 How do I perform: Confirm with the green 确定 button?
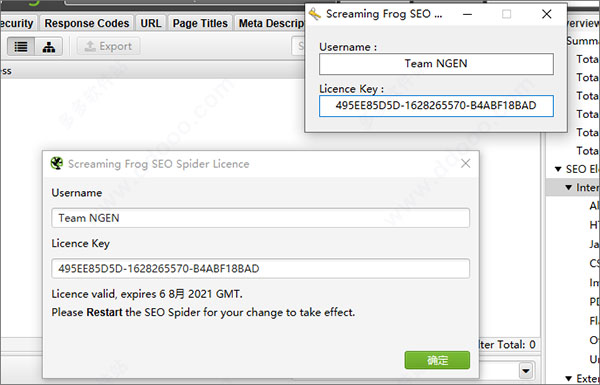(x=437, y=360)
